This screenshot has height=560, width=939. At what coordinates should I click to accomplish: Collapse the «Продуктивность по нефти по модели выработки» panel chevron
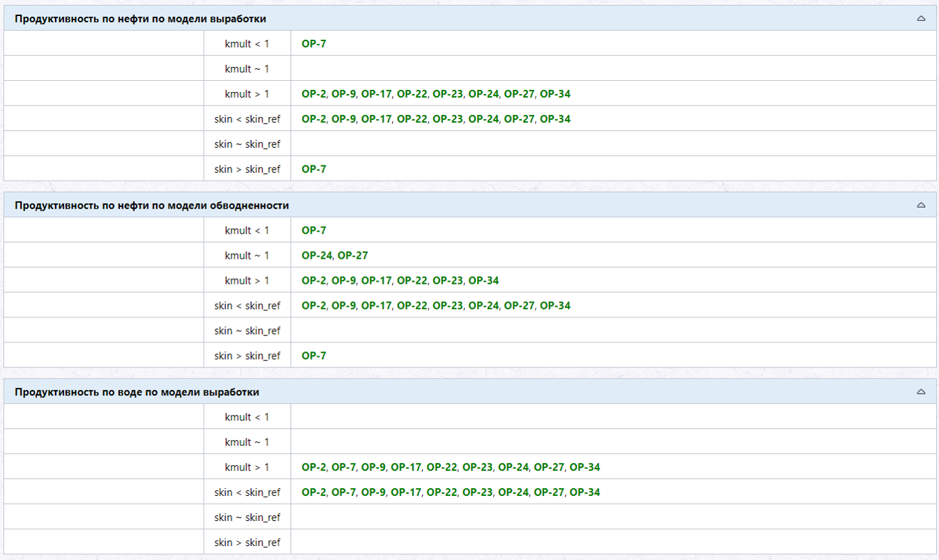point(921,18)
